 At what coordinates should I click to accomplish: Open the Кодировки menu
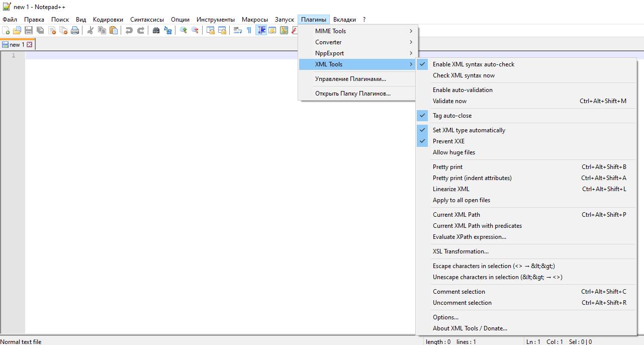click(108, 20)
